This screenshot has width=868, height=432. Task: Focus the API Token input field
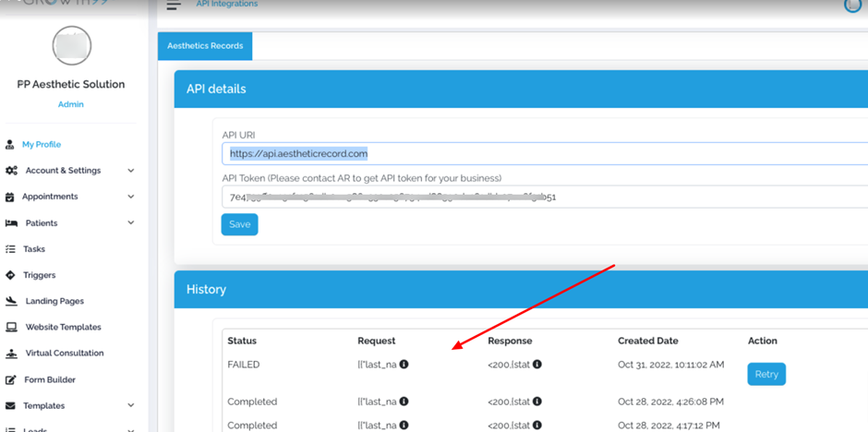coord(545,197)
